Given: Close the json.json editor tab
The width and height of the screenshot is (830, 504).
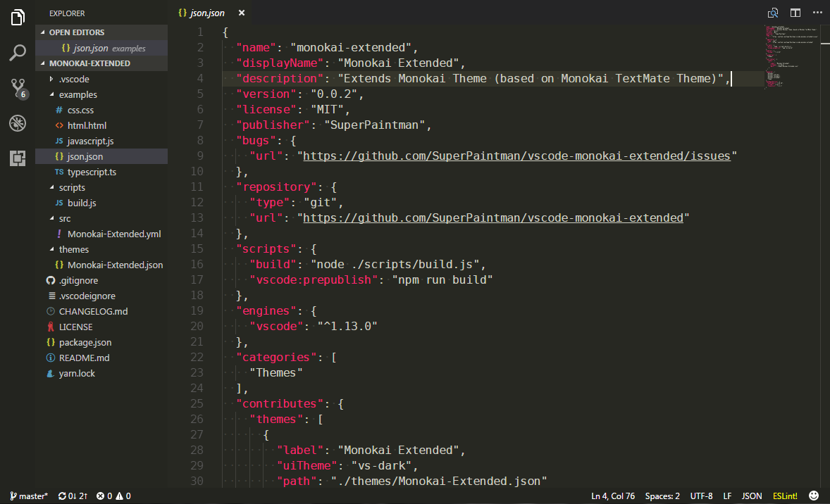Looking at the screenshot, I should tap(242, 13).
